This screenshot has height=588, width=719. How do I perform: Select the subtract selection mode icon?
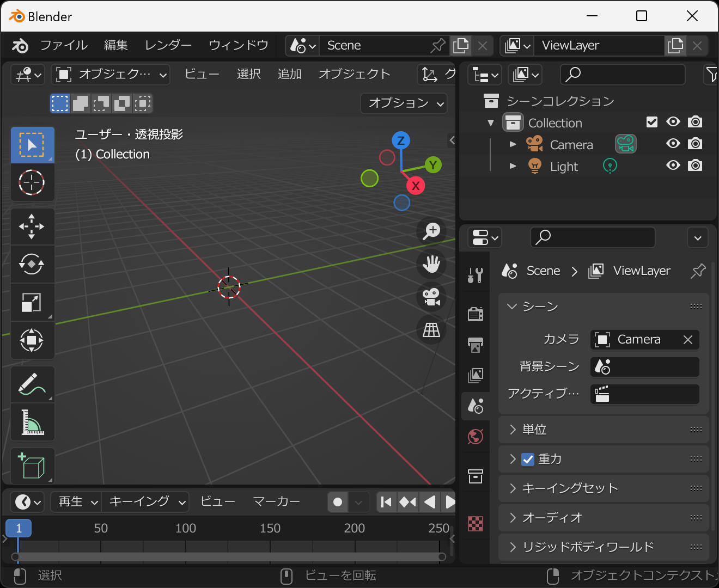pos(101,103)
